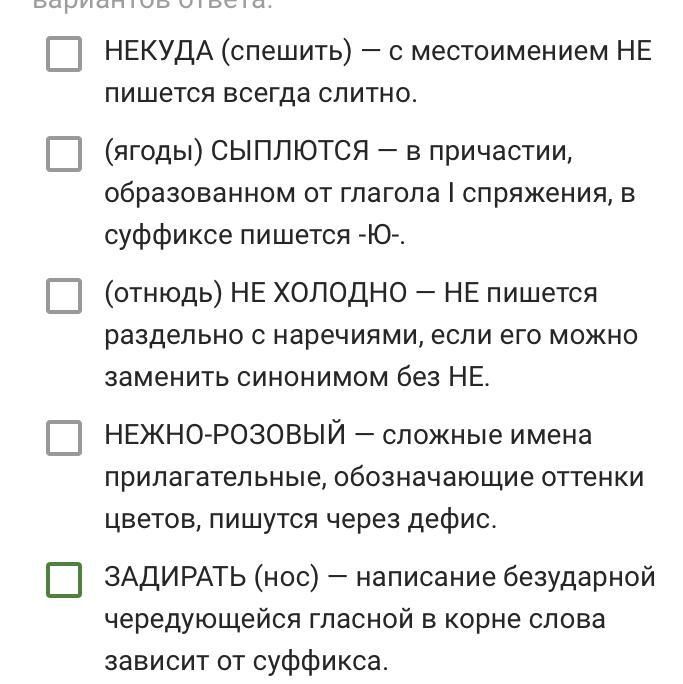Click the text 'суффиксе пишется -Ю-'
The height and width of the screenshot is (684, 683).
click(254, 235)
